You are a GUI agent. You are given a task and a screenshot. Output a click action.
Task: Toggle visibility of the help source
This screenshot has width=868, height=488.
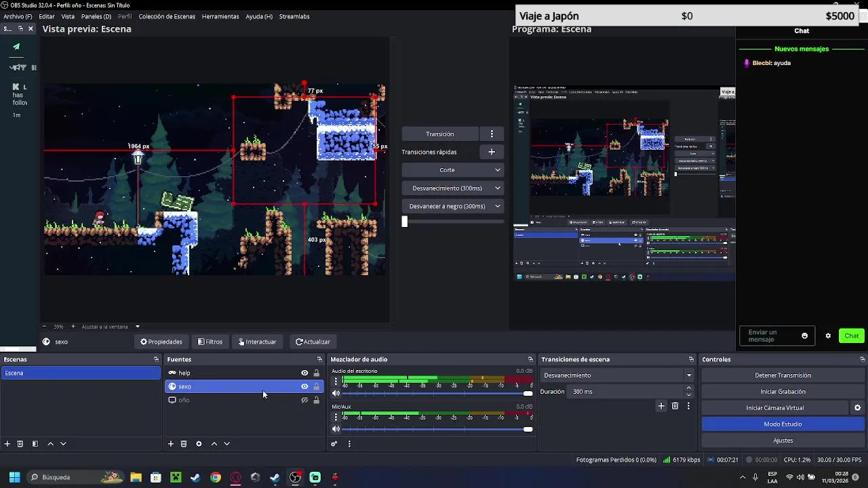point(304,373)
